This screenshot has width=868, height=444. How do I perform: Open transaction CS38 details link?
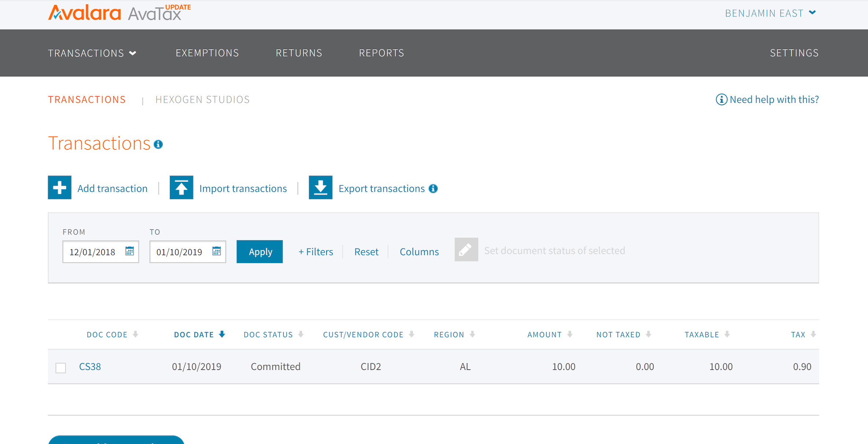(x=90, y=366)
